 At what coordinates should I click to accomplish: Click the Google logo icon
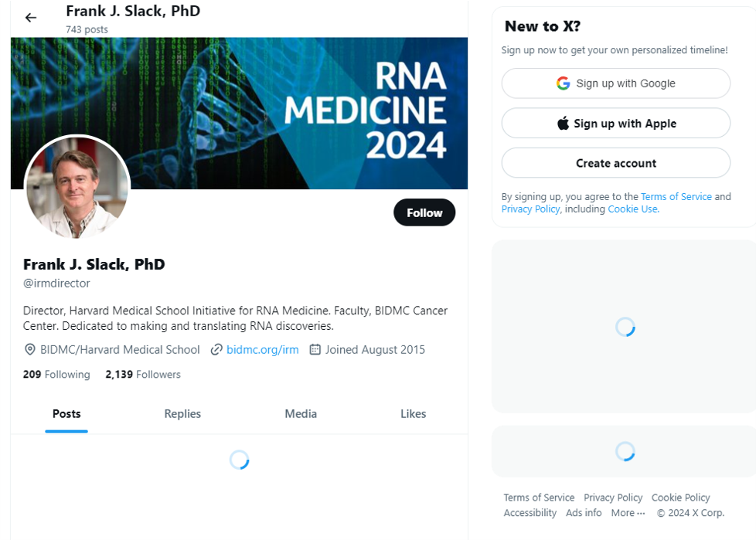point(563,83)
